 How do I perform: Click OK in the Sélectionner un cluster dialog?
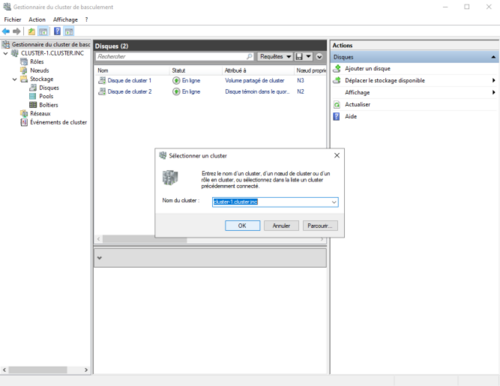(x=242, y=226)
